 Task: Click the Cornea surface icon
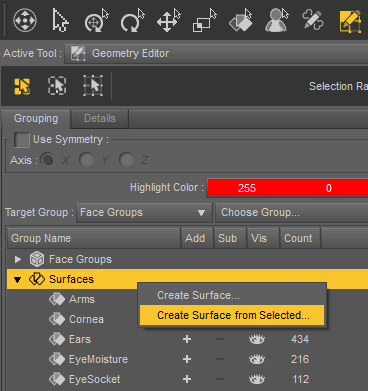click(x=57, y=319)
